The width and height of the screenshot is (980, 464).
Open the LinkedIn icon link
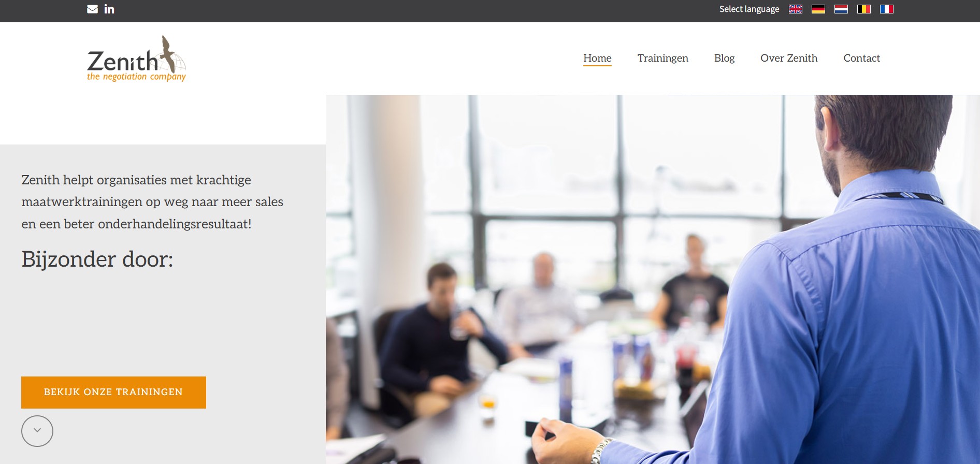click(109, 9)
